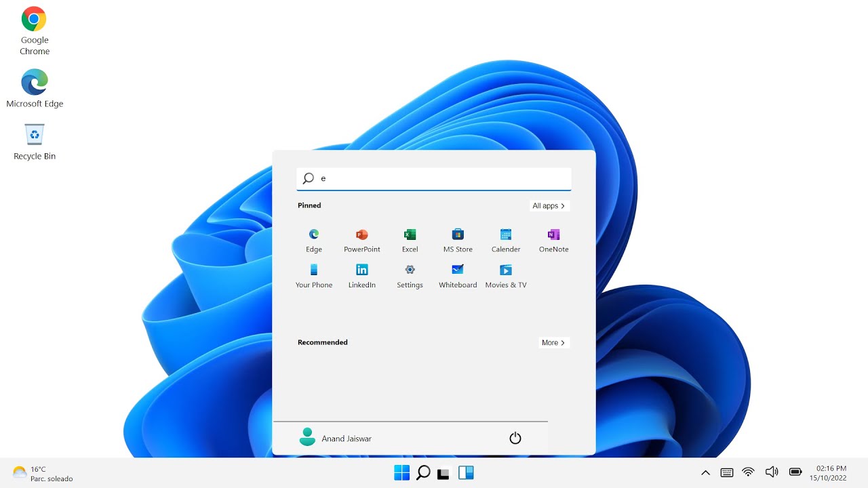Click the Start menu search box
The image size is (868, 488).
(434, 179)
